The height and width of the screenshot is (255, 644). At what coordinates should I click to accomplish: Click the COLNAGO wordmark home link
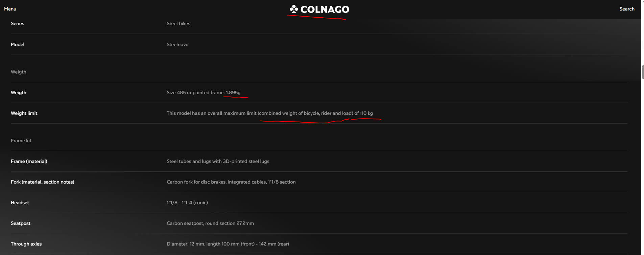pos(325,9)
